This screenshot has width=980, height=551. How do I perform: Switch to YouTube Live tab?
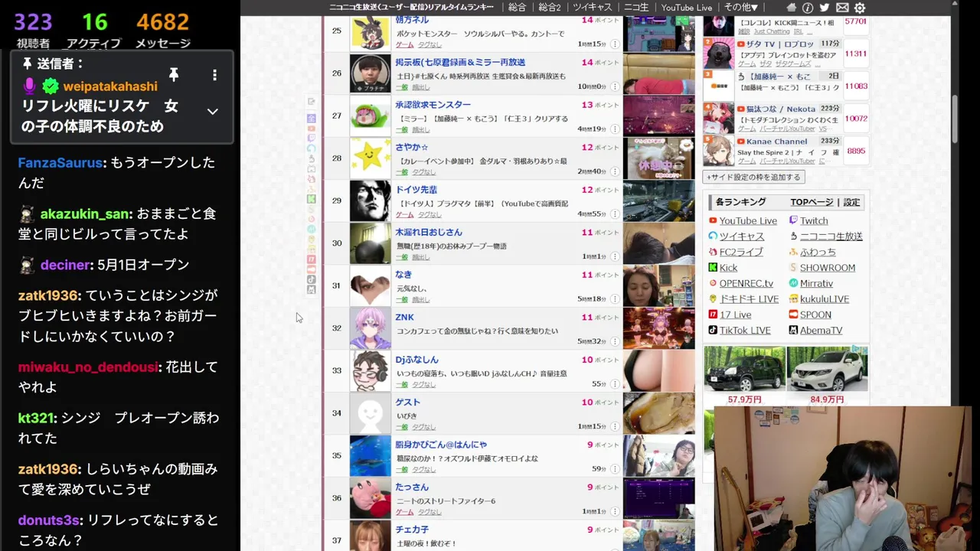(687, 8)
